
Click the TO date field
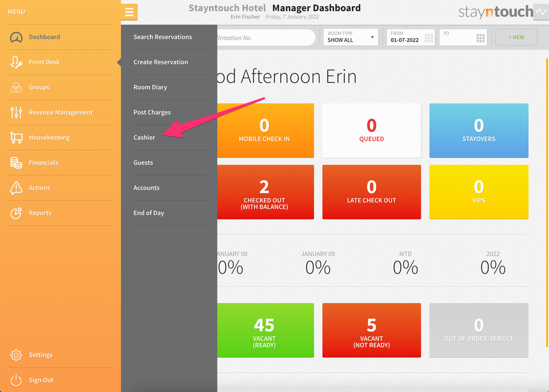463,37
